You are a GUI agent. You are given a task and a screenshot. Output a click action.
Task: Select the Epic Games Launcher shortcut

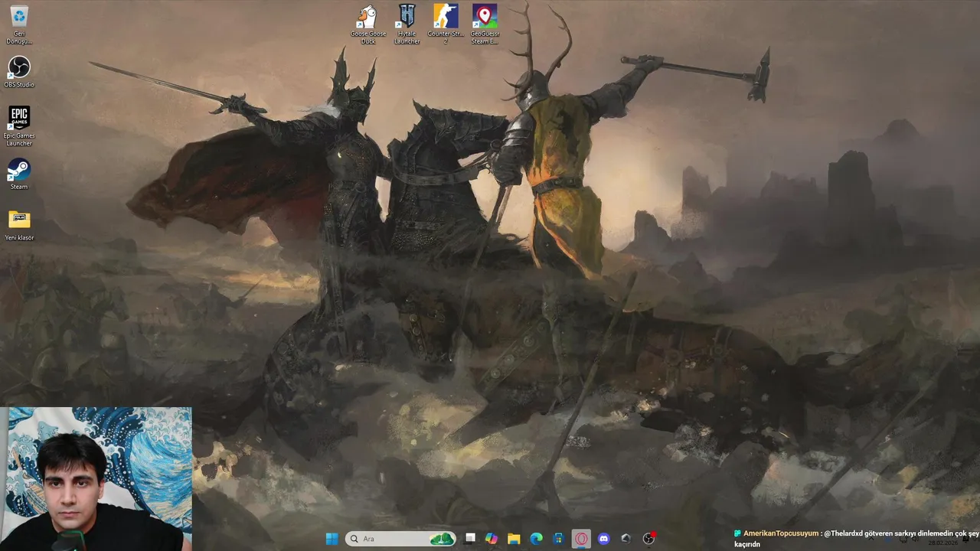point(19,126)
